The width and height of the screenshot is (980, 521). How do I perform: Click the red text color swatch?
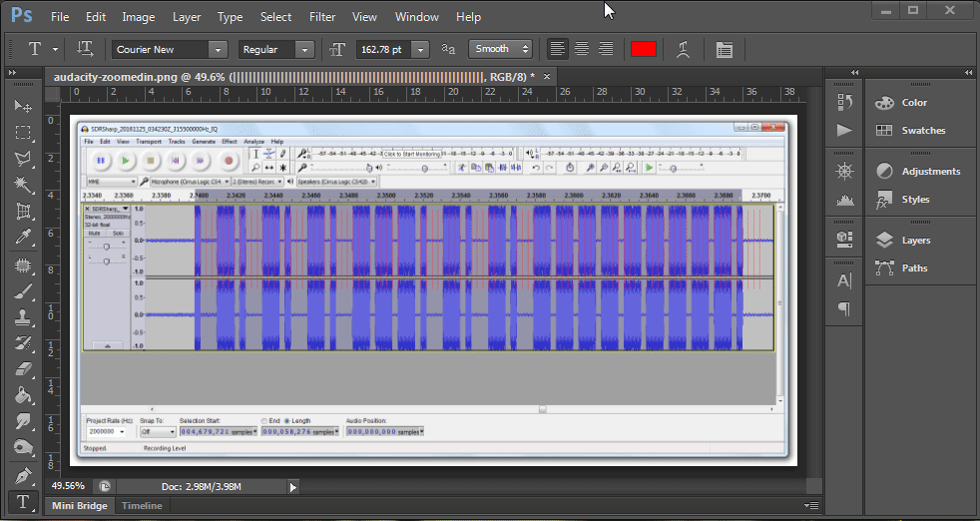[x=643, y=50]
